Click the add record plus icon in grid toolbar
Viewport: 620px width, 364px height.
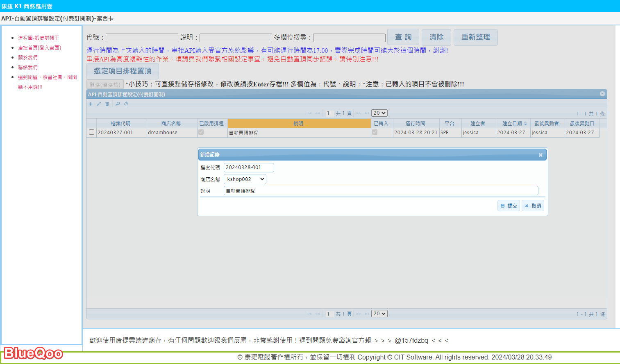click(x=91, y=104)
